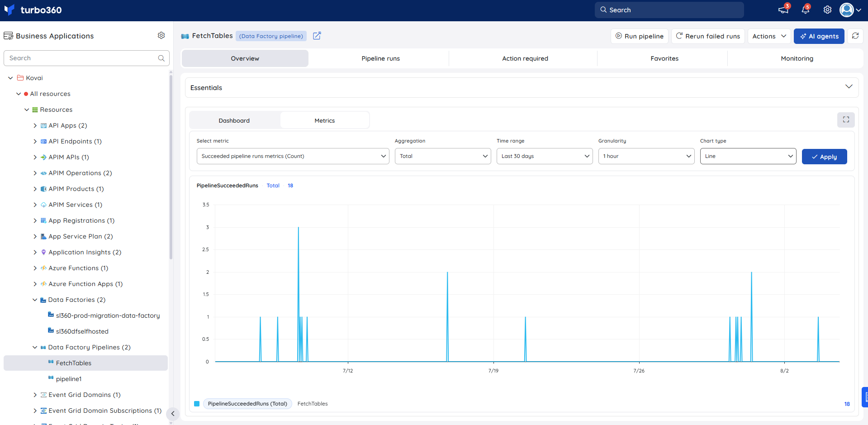This screenshot has height=425, width=868.
Task: Click the Application Insights bulb icon
Action: (x=43, y=252)
